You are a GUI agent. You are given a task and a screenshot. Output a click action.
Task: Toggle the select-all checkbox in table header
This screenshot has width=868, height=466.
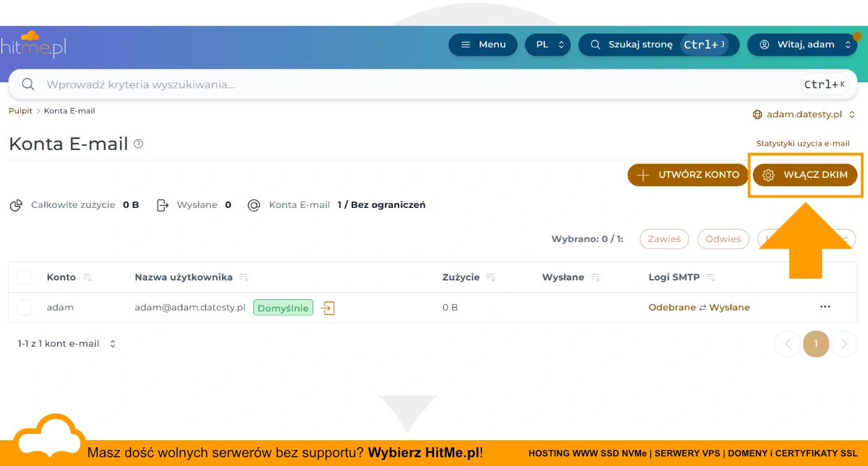point(24,277)
